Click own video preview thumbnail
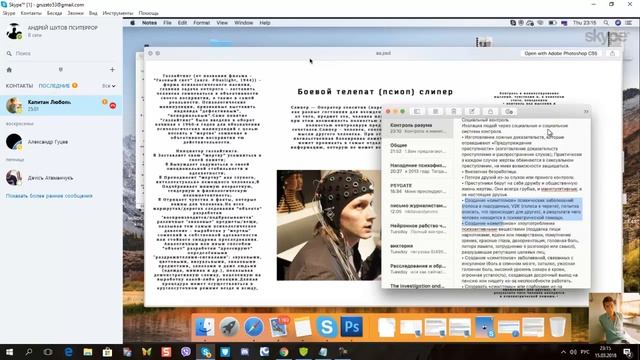 pyautogui.click(x=614, y=318)
